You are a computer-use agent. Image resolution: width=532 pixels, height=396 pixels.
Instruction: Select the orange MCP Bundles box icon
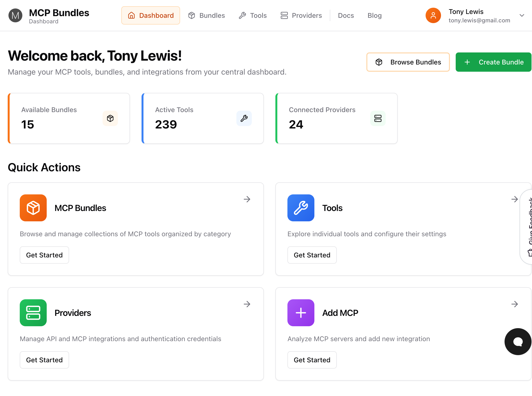[x=33, y=208]
